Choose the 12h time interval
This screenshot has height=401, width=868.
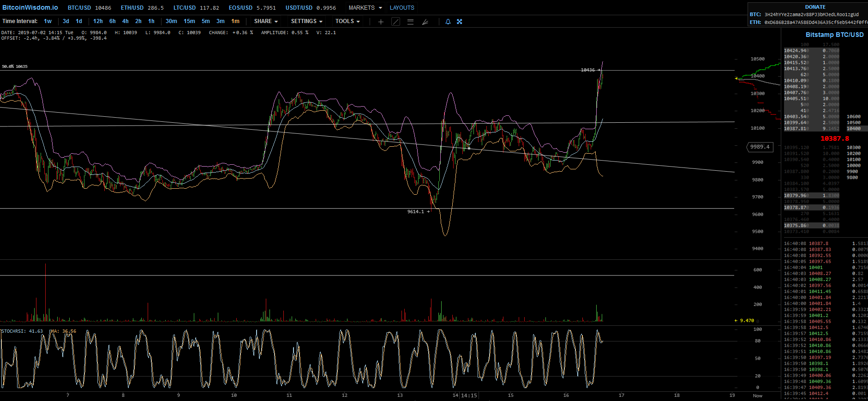[98, 21]
